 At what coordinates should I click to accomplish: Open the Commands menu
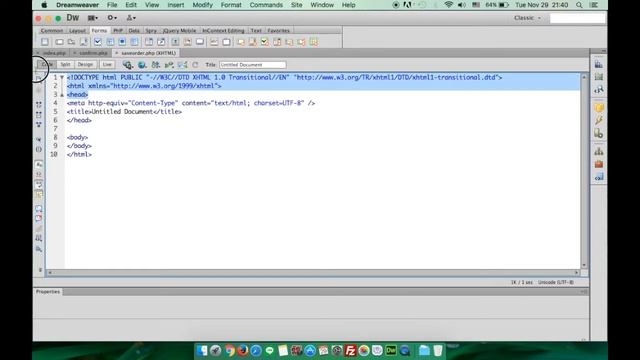click(266, 5)
